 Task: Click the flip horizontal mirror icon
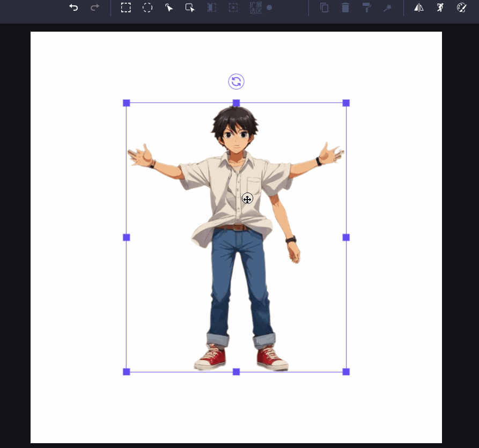coord(419,8)
